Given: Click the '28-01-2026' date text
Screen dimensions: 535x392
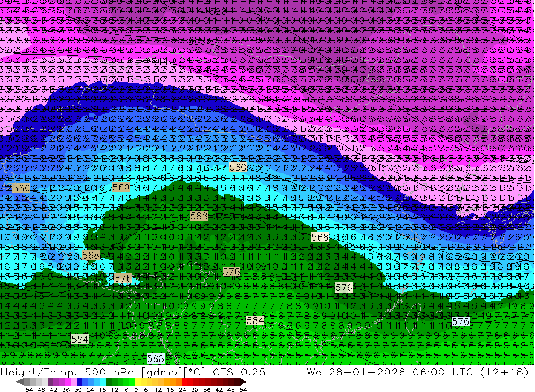Looking at the screenshot, I should click(367, 372).
